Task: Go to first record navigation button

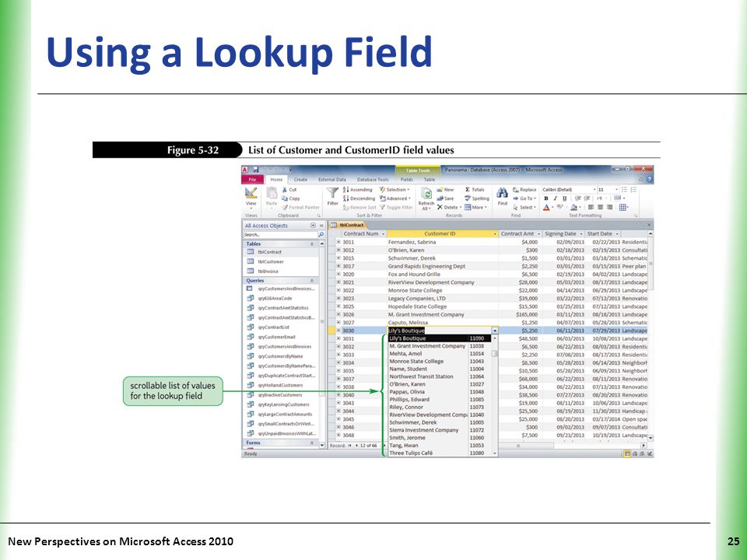Action: click(349, 446)
